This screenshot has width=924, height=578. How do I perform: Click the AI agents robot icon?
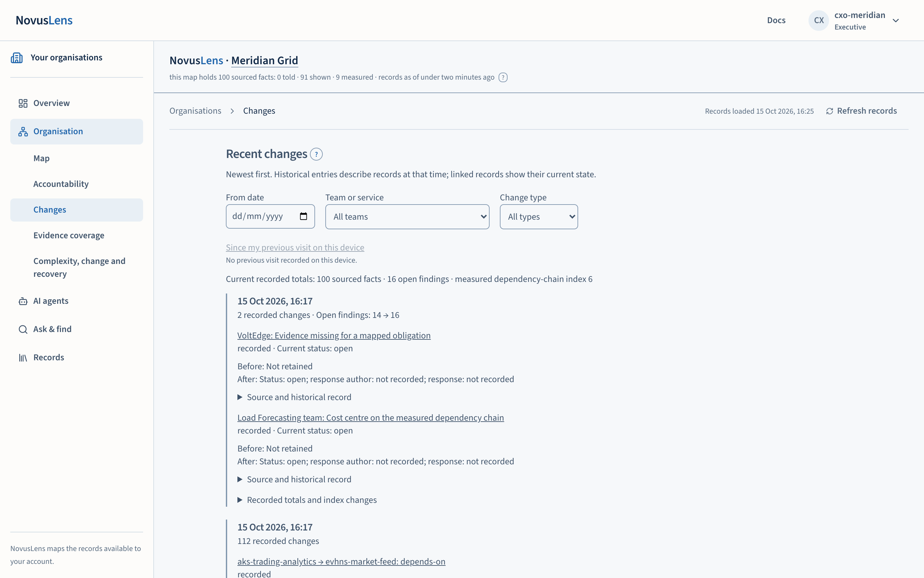pyautogui.click(x=23, y=301)
